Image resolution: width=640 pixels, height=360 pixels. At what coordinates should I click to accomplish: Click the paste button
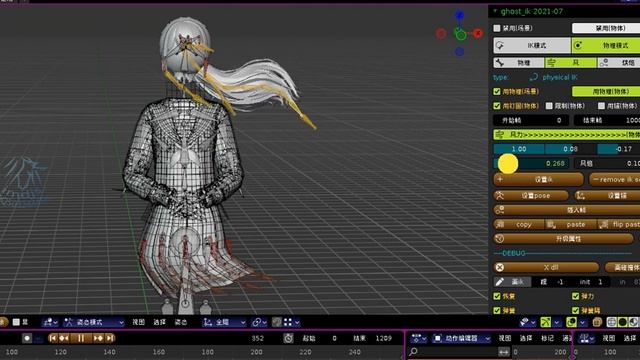[571, 224]
